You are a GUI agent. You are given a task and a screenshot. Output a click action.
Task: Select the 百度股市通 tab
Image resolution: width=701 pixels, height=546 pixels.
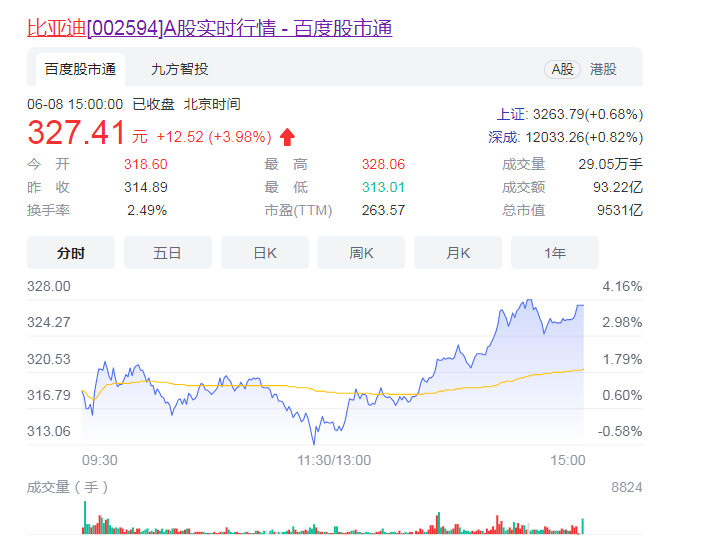[x=80, y=69]
